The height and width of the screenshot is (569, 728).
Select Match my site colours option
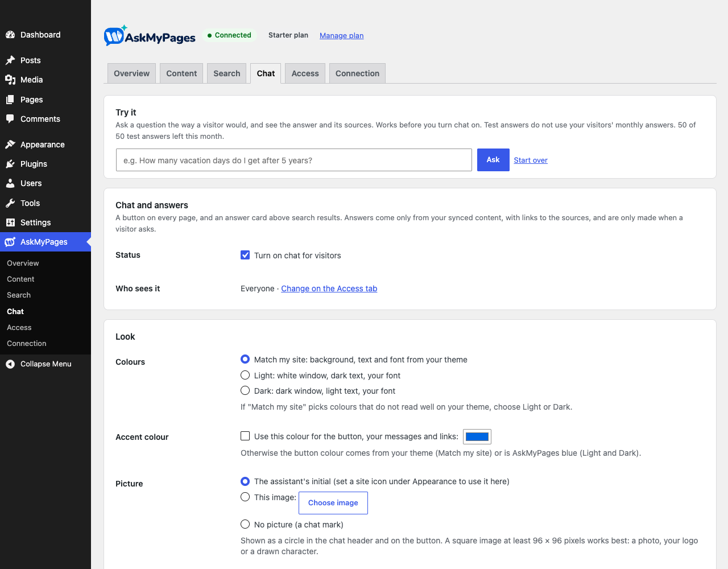tap(245, 359)
